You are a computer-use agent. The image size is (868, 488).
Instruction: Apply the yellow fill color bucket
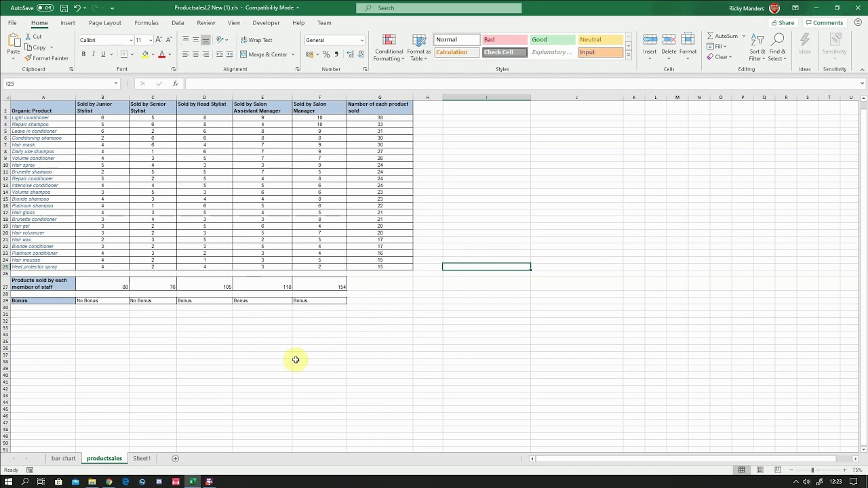click(x=145, y=54)
